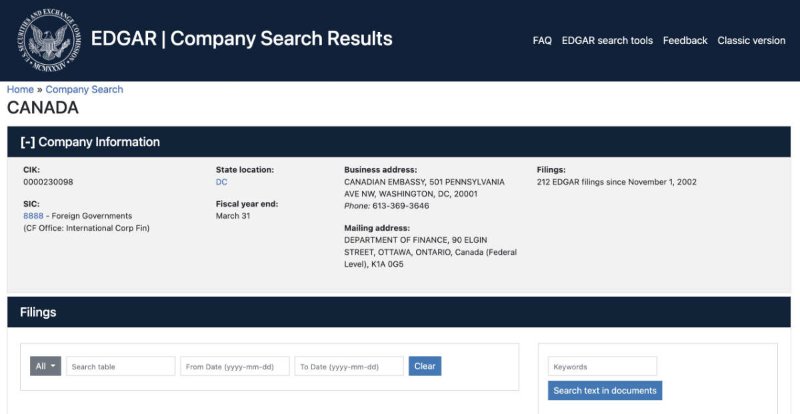Select the To Date input field
The width and height of the screenshot is (800, 414).
(x=349, y=366)
